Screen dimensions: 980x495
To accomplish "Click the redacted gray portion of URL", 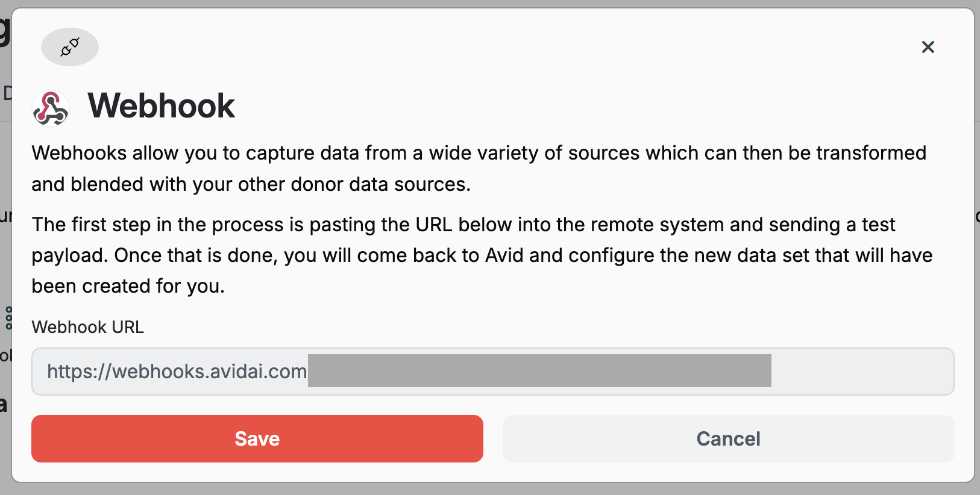I will pos(539,371).
